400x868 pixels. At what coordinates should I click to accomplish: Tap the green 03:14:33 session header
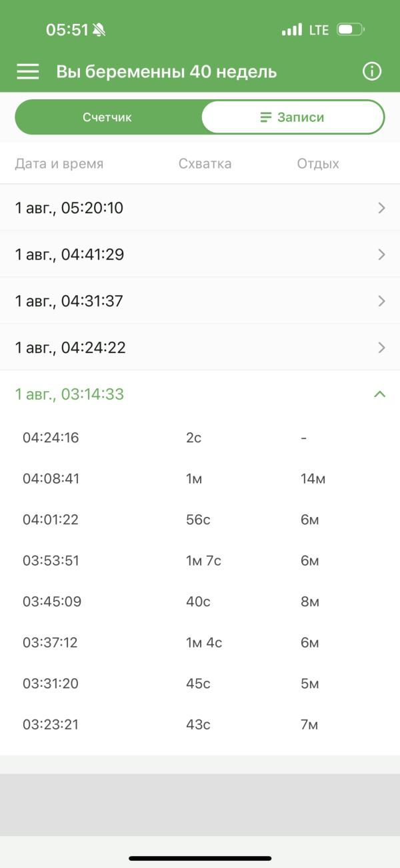69,394
